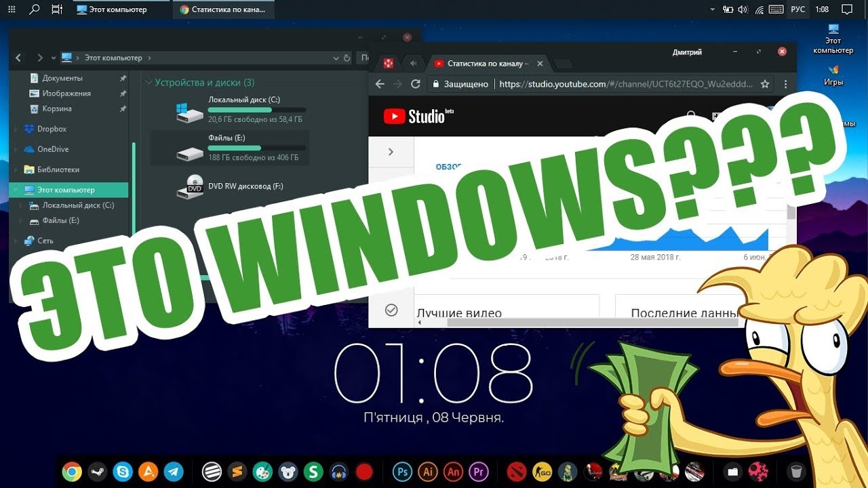Click the check-circle icon in Studio sidebar
868x488 pixels.
coord(391,310)
